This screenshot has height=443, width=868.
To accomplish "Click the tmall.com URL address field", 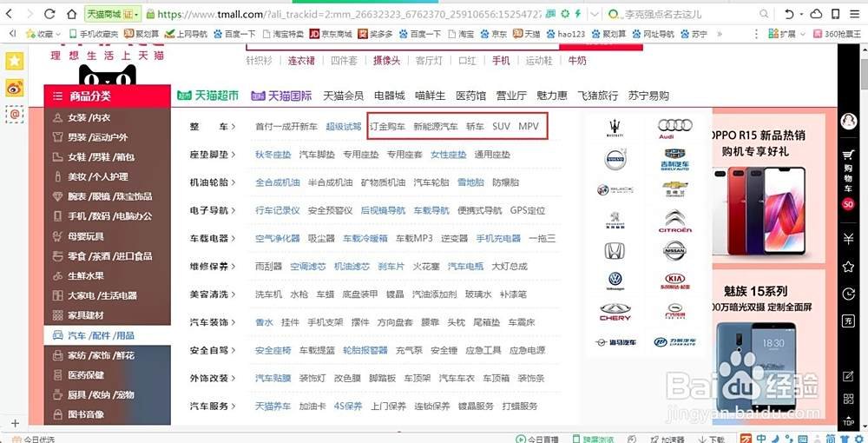I will pos(349,14).
